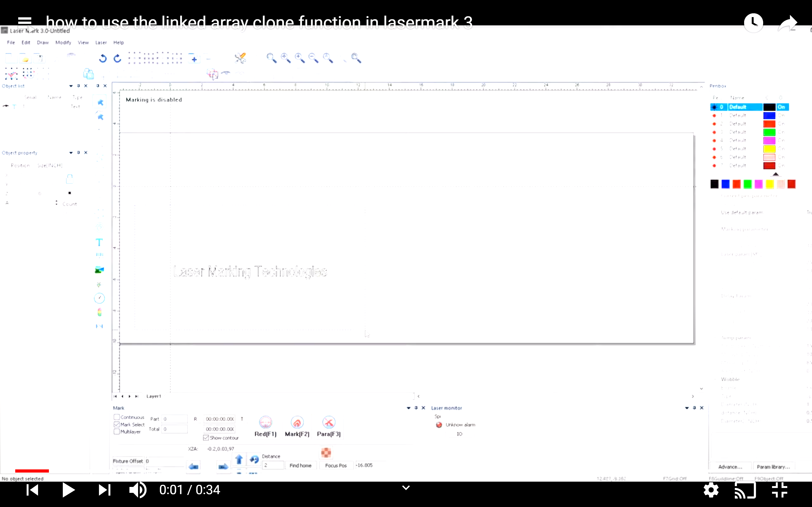The image size is (812, 507).
Task: Open Object property panel dropdown arrow
Action: 71,153
